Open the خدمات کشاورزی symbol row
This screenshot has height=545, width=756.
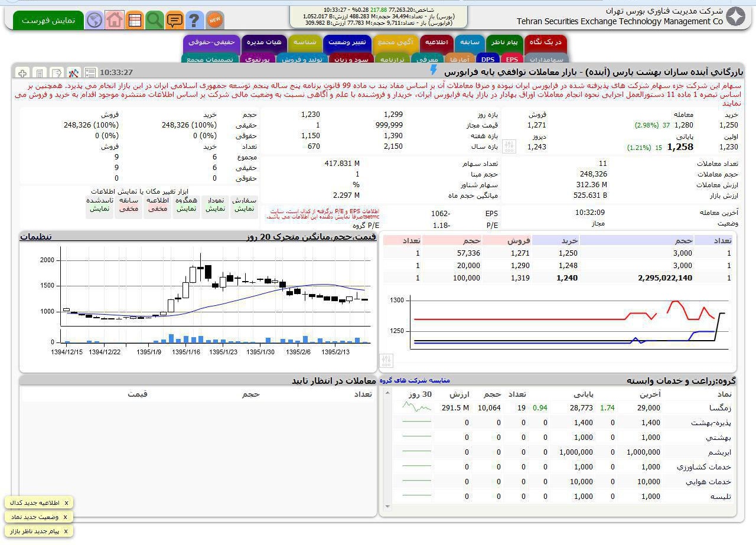[564, 467]
